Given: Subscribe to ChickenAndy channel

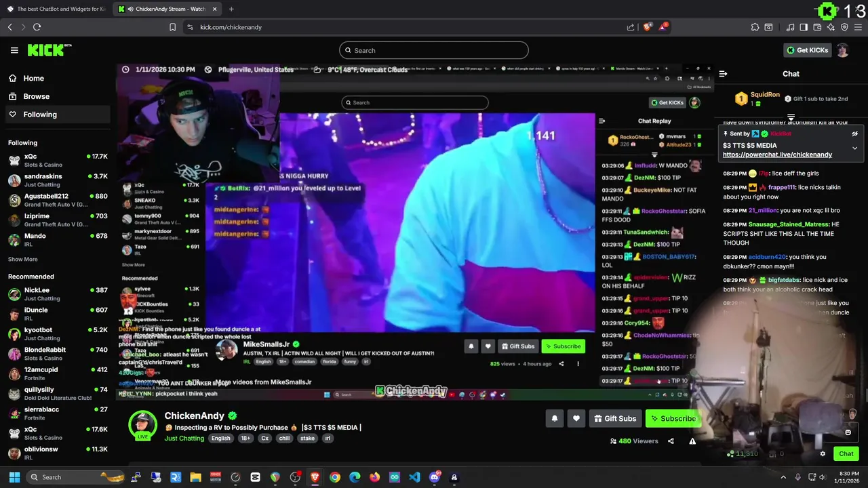Looking at the screenshot, I should pos(673,419).
